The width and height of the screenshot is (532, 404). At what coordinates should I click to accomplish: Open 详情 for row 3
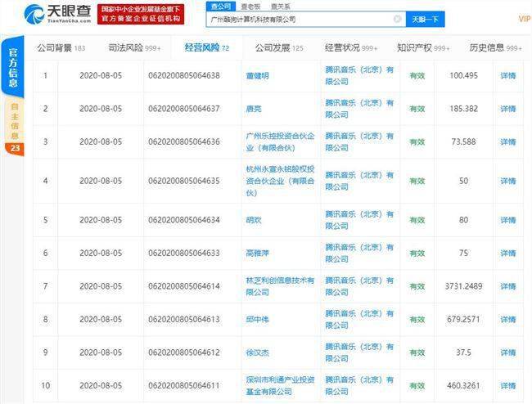508,142
